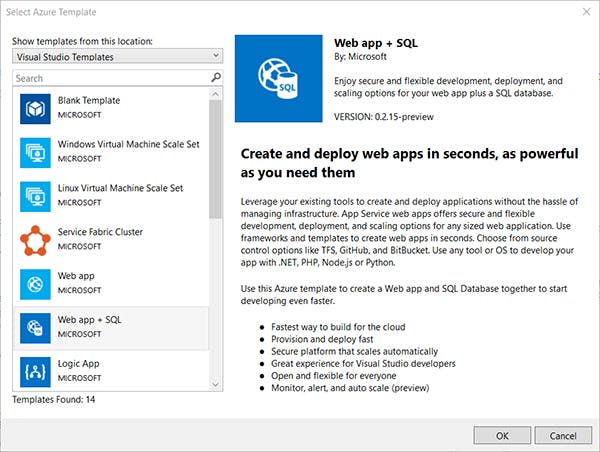This screenshot has width=600, height=452.
Task: Select the Web app globe icon
Action: point(35,283)
